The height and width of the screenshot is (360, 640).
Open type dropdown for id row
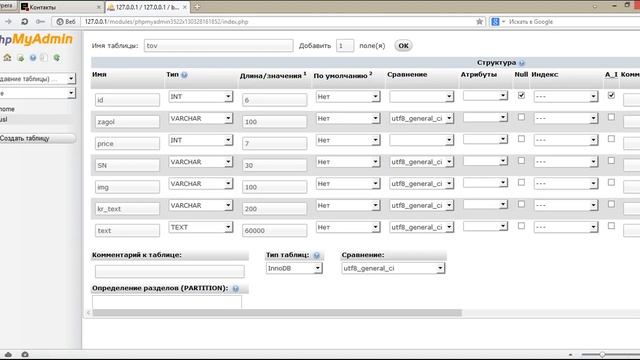200,97
